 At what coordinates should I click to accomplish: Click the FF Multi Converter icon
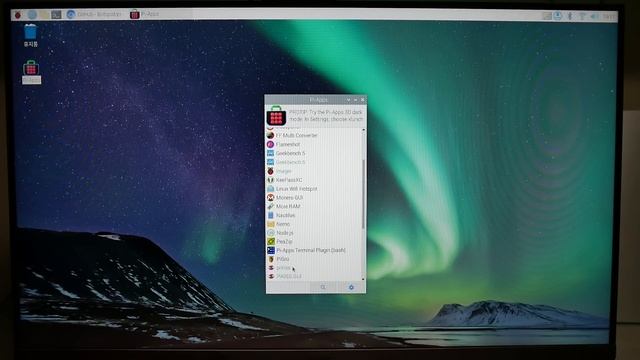point(270,135)
